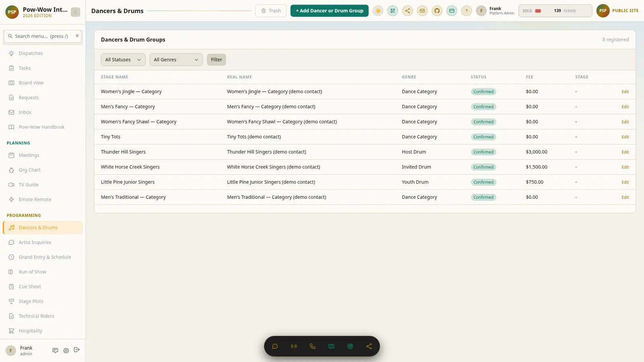Open Tasks in the sidebar
This screenshot has width=644, height=362.
coord(43,68)
